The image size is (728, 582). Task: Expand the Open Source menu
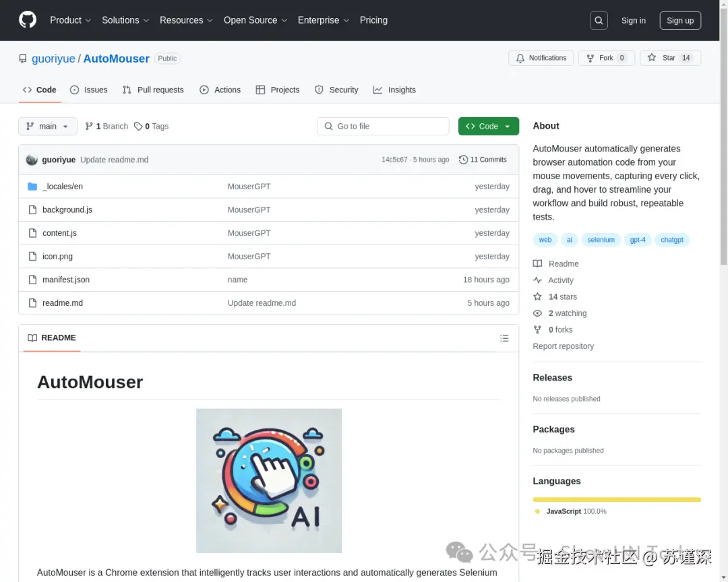tap(255, 20)
